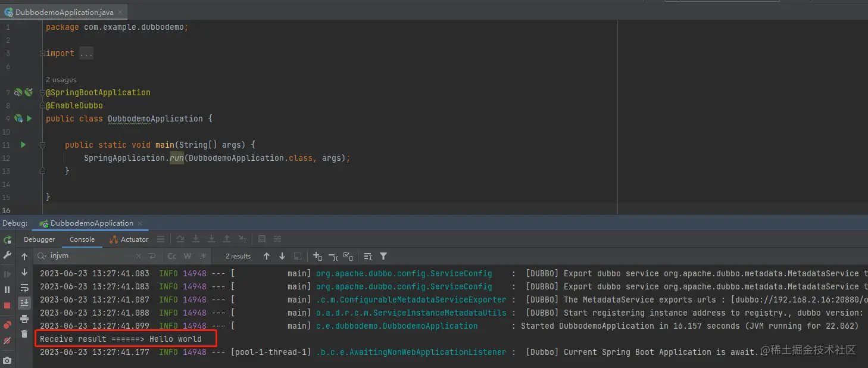Open Evaluate Expression calculator icon
This screenshot has width=868, height=368.
[262, 239]
